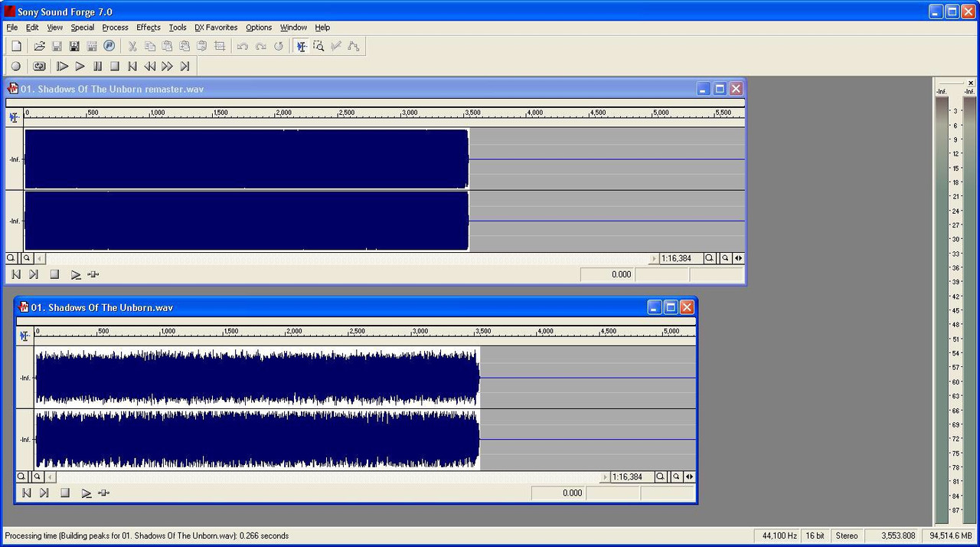
Task: Click the Stereo status bar field
Action: 847,536
